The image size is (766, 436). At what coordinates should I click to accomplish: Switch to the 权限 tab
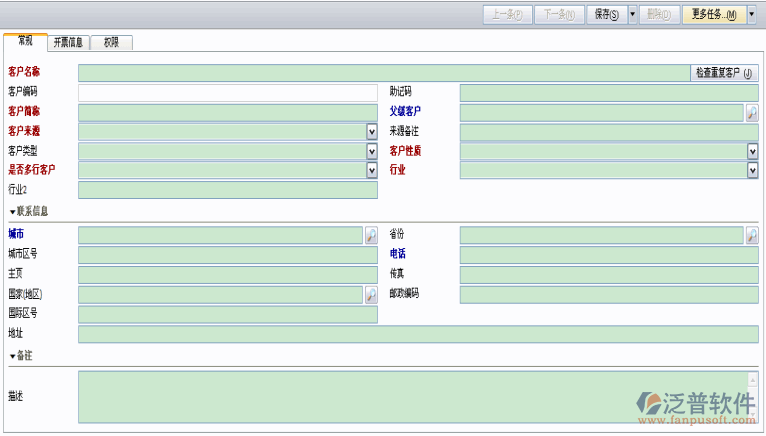(111, 42)
